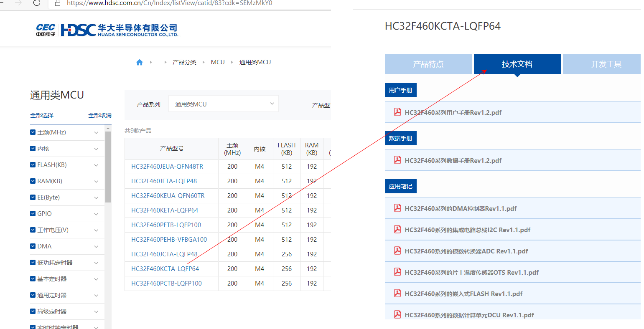Image resolution: width=644 pixels, height=329 pixels.
Task: Open the HDSC company logo
Action: click(107, 30)
